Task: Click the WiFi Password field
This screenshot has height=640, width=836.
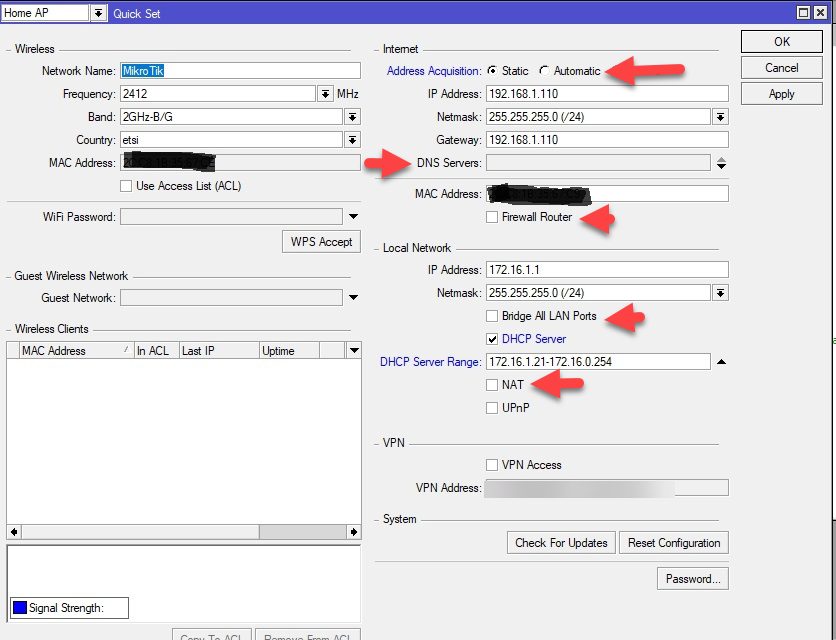Action: click(x=231, y=217)
